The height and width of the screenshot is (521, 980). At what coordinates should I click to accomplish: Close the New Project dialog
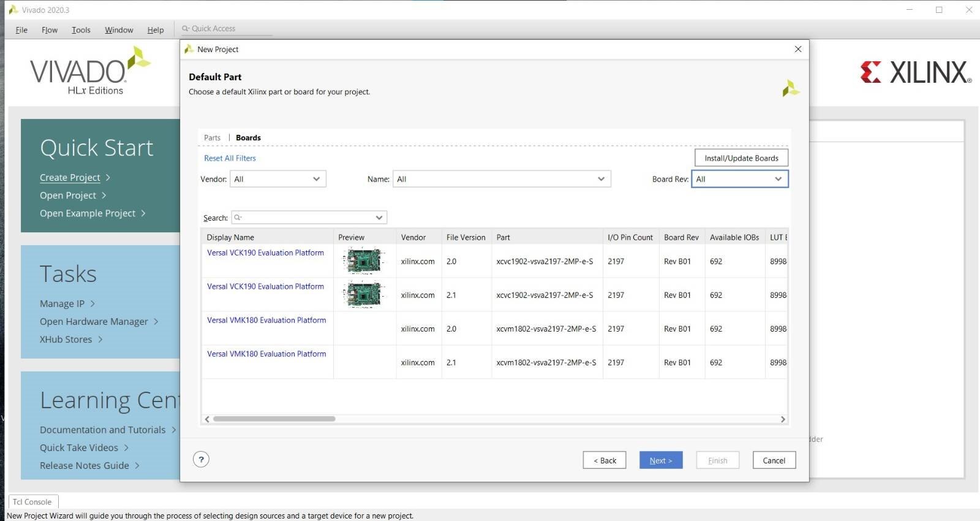(x=797, y=49)
